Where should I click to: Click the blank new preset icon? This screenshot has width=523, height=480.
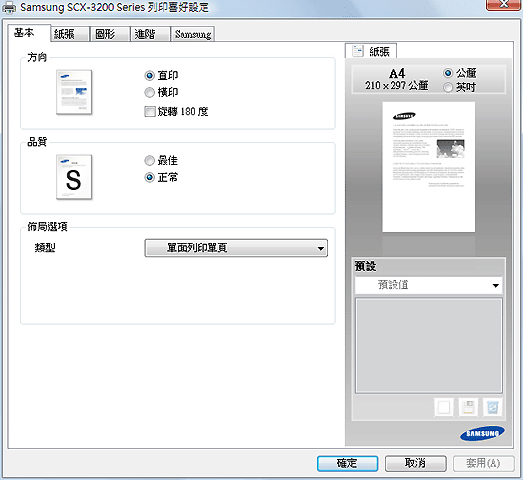[444, 407]
